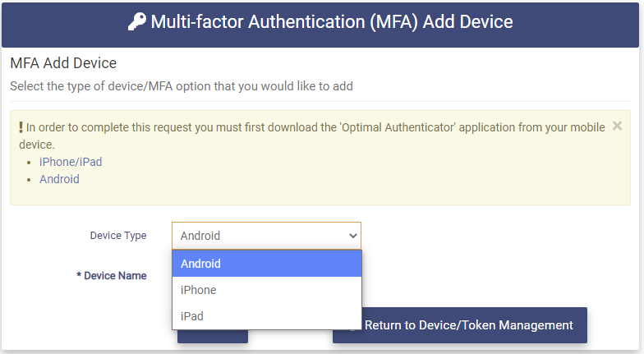The image size is (644, 354).
Task: Click the 'Select the type of device' instruction text
Action: point(181,85)
